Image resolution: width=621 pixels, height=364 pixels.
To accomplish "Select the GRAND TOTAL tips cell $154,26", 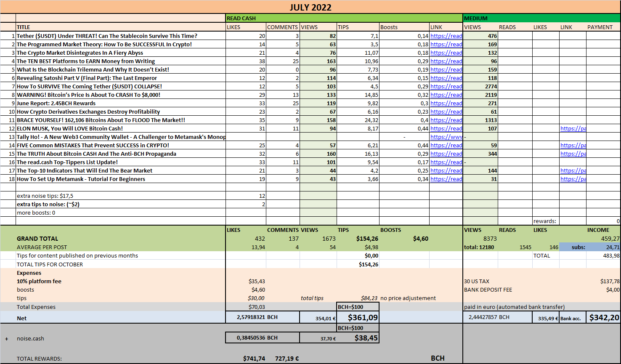I will pos(358,239).
